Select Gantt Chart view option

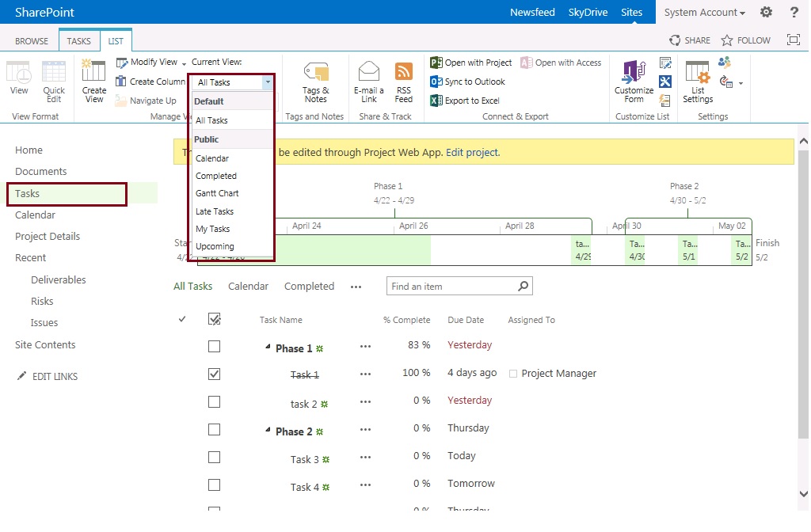pos(217,193)
